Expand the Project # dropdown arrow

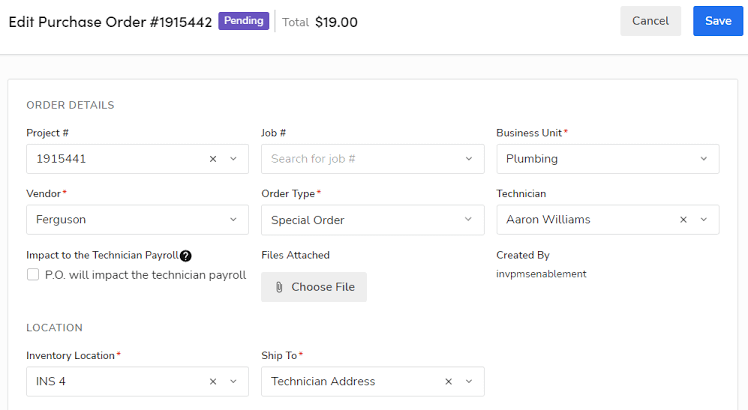point(234,159)
